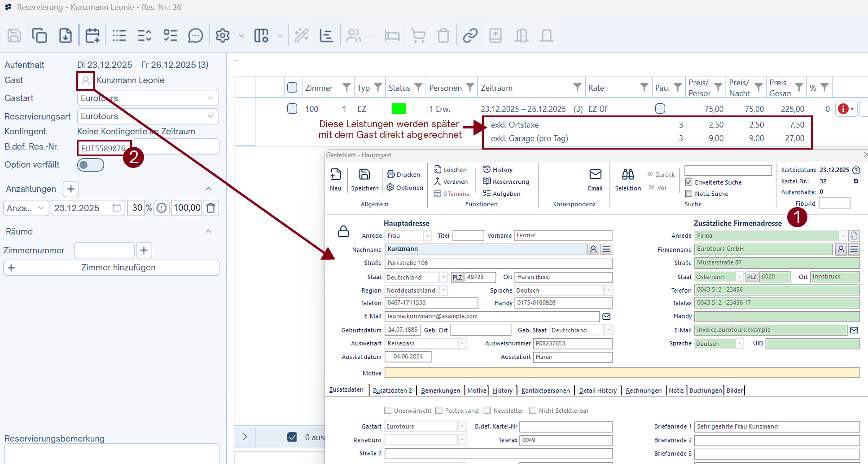Click the Selektion binoculars icon

(627, 175)
